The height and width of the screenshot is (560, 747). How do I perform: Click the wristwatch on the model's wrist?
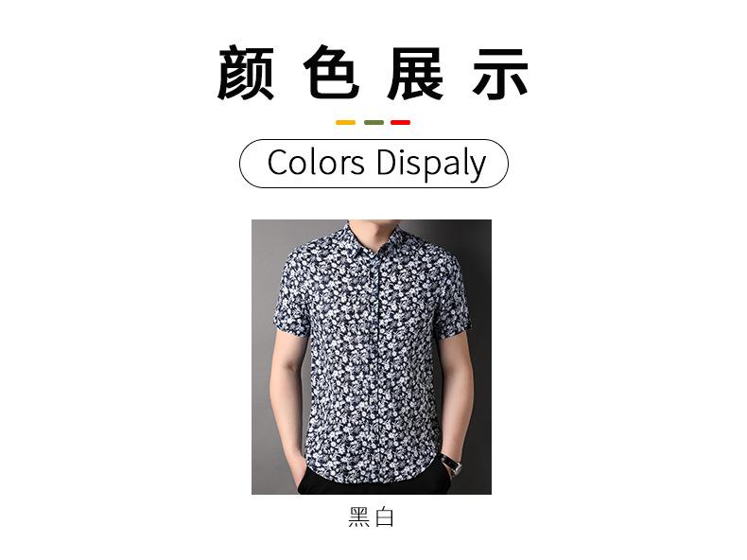pyautogui.click(x=452, y=464)
